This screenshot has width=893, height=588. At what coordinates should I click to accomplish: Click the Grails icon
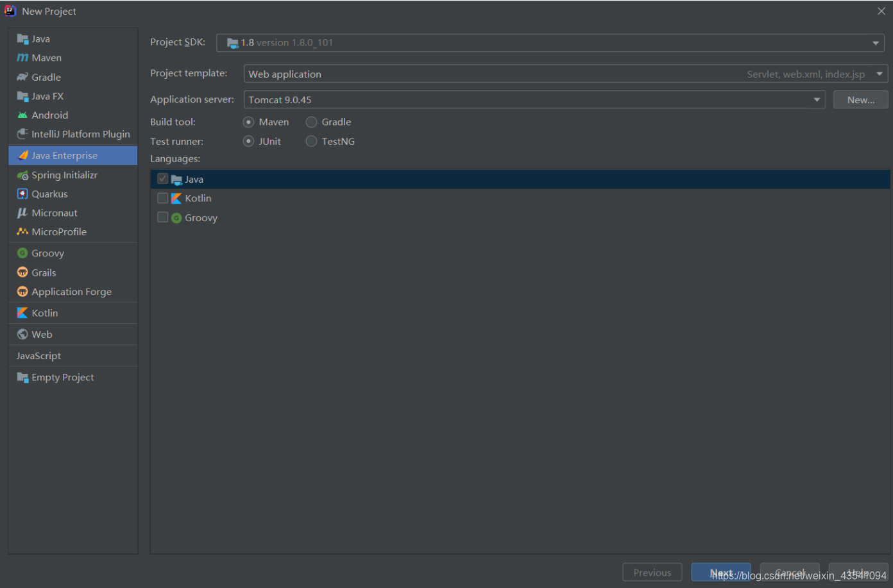pos(22,273)
